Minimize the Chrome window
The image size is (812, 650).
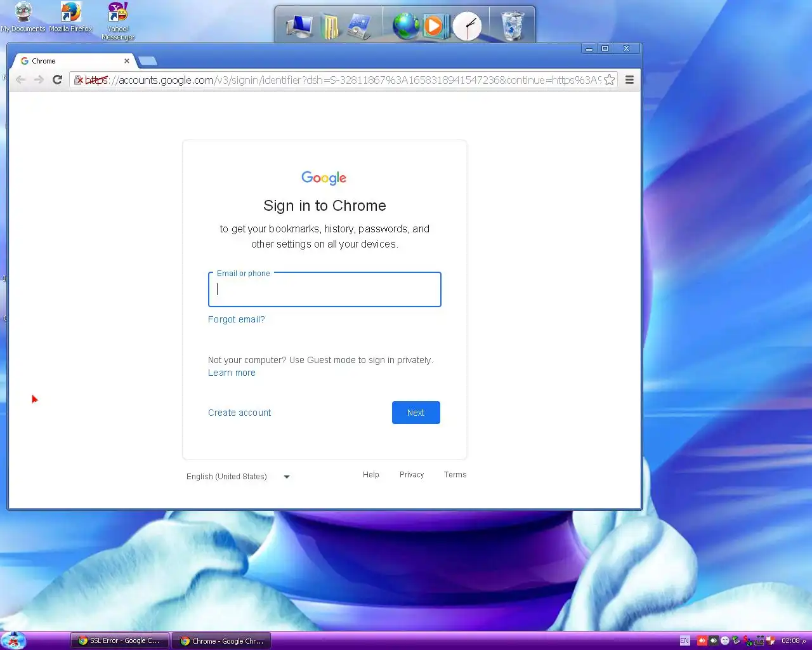(x=589, y=48)
